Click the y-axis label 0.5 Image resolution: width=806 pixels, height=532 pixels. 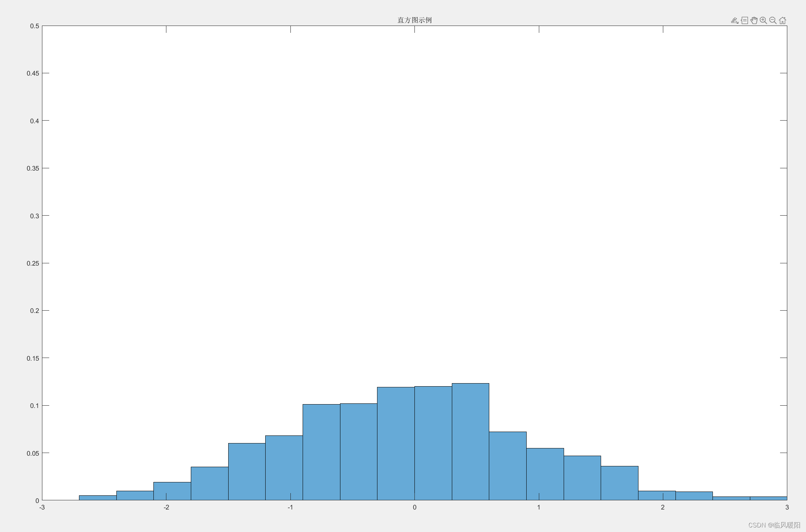coord(35,26)
